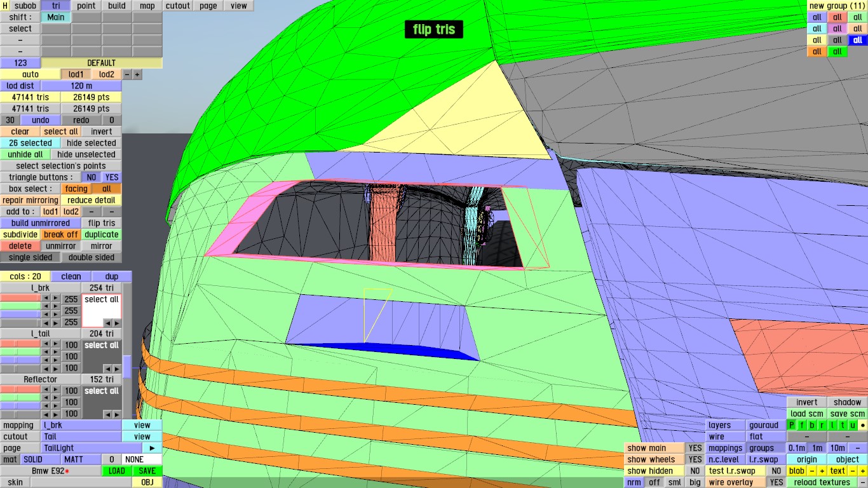Click the delete button

20,246
